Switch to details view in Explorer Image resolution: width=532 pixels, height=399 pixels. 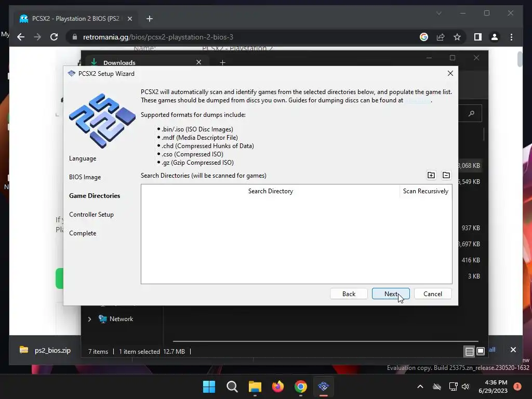tap(469, 351)
